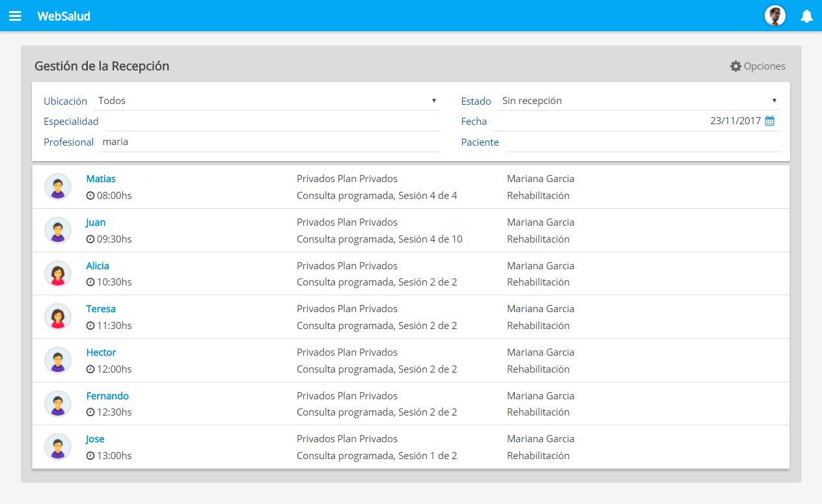822x504 pixels.
Task: Click the notifications bell icon
Action: (806, 16)
